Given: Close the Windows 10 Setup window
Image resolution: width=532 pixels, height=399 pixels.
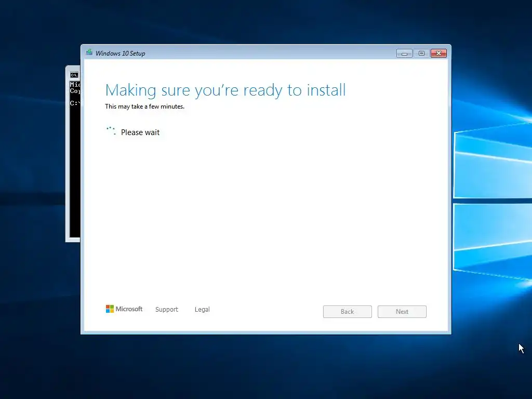Looking at the screenshot, I should click(x=438, y=54).
